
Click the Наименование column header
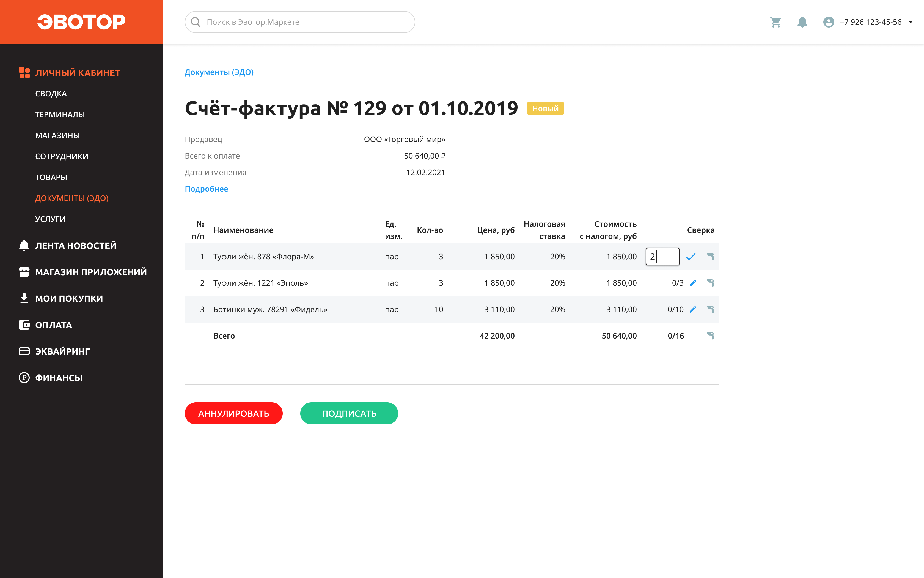(243, 230)
